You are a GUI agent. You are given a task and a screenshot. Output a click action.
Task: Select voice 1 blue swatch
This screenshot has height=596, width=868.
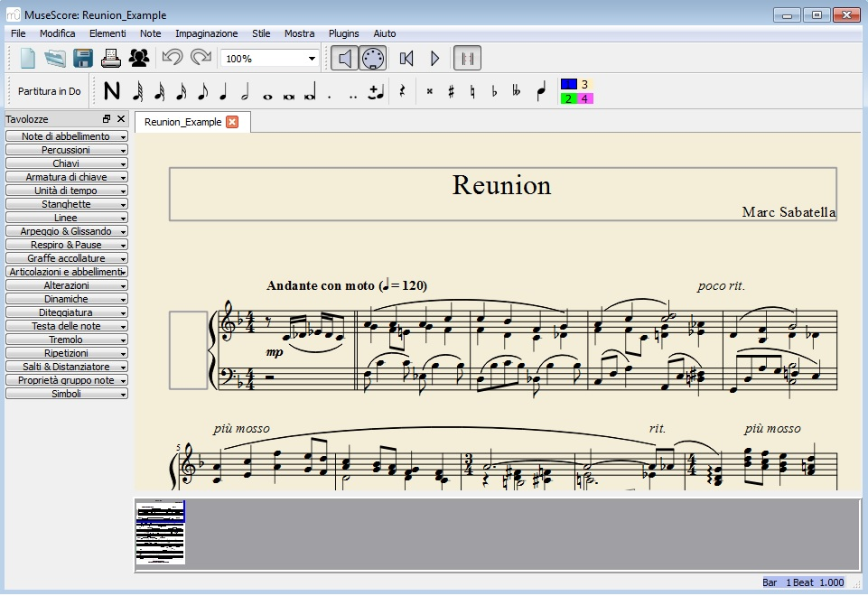click(568, 84)
